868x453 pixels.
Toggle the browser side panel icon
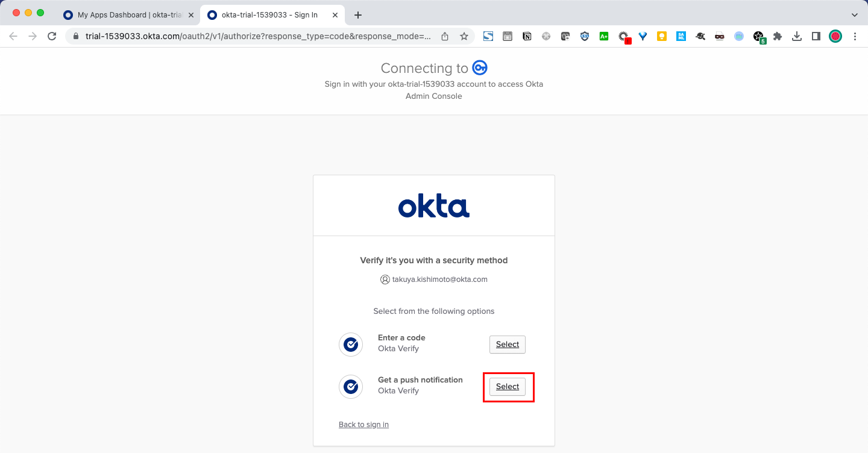(x=816, y=36)
